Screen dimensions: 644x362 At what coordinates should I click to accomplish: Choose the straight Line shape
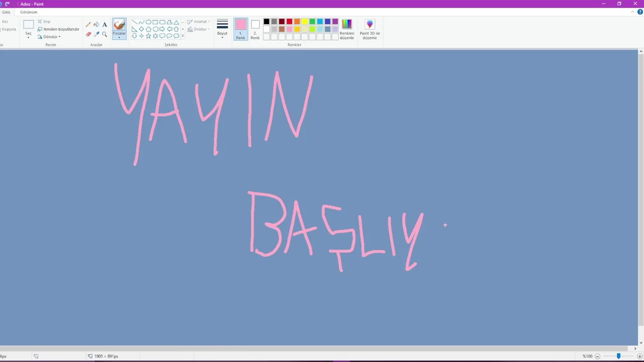pos(134,22)
